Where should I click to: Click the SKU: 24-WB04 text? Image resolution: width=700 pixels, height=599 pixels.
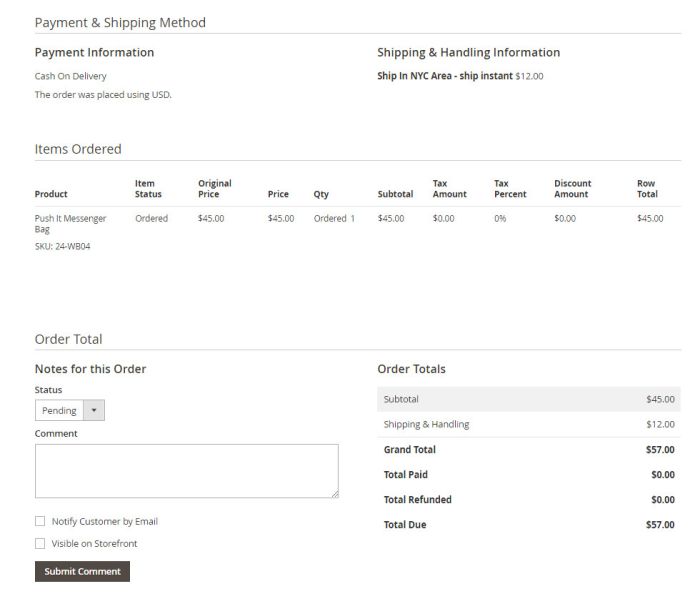tap(62, 246)
